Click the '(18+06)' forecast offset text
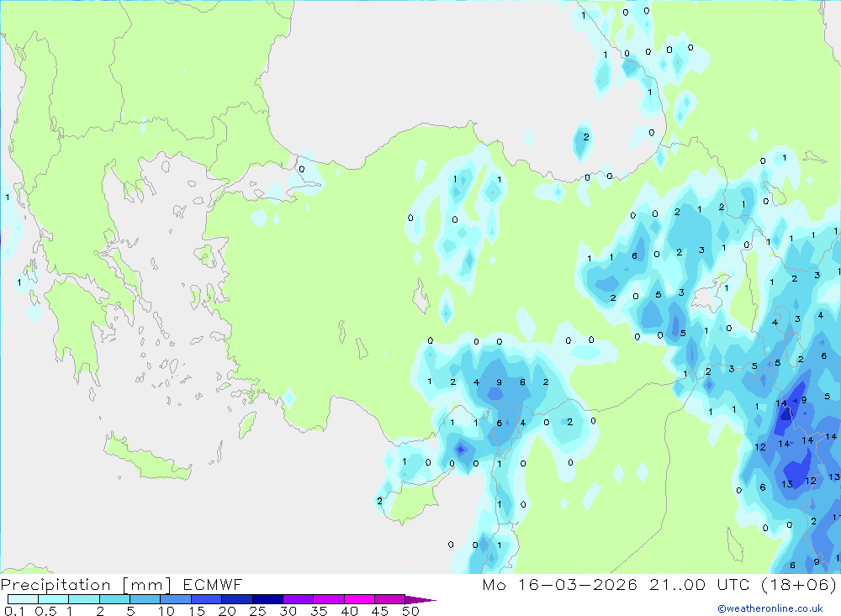Image resolution: width=841 pixels, height=616 pixels. click(x=799, y=585)
